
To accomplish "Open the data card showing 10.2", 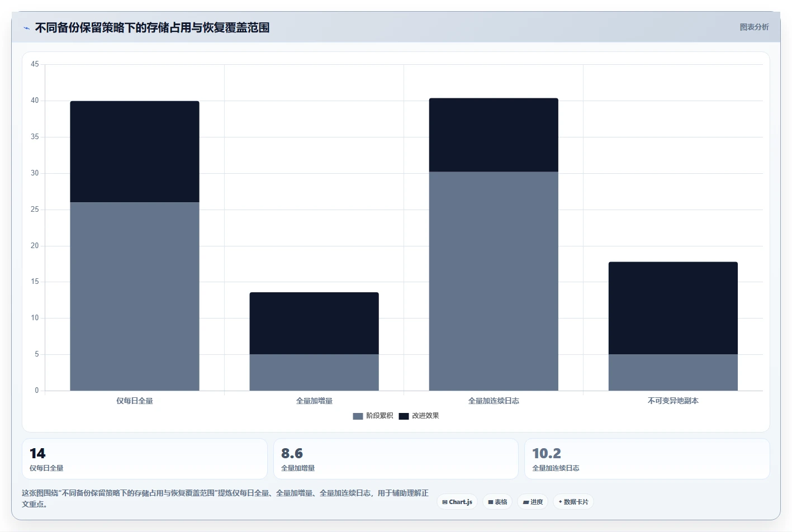I will click(x=647, y=459).
